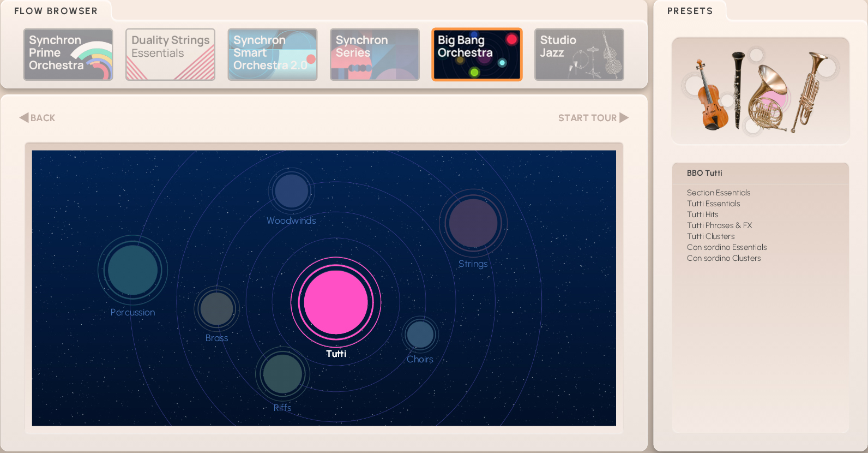Image resolution: width=868 pixels, height=453 pixels.
Task: Click the Woodwinds planet circle
Action: 292,191
